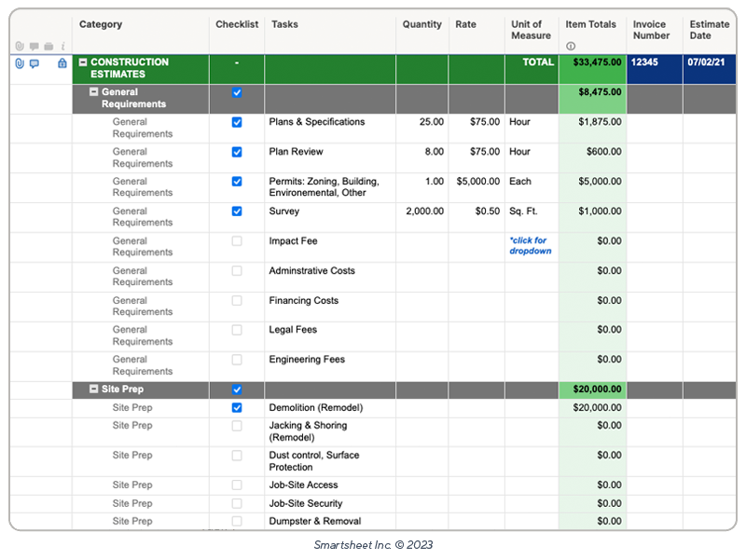Screen dimensions: 746x560
Task: Collapse the General Requirements section
Action: pyautogui.click(x=93, y=92)
